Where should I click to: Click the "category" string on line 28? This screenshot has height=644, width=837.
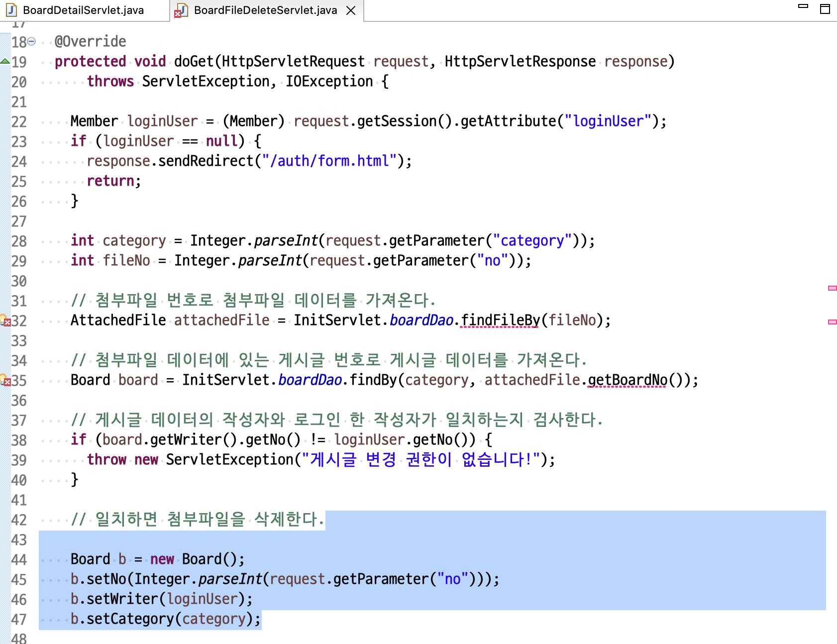532,240
